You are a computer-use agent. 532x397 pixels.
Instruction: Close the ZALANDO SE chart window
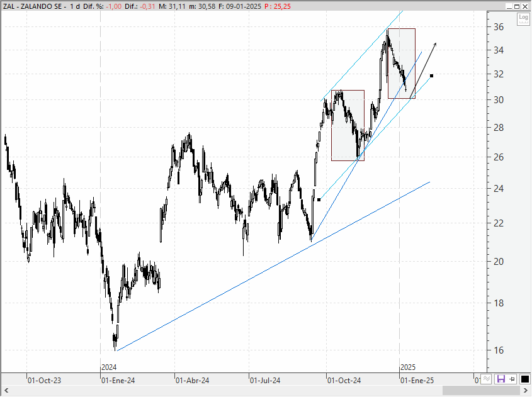point(525,6)
